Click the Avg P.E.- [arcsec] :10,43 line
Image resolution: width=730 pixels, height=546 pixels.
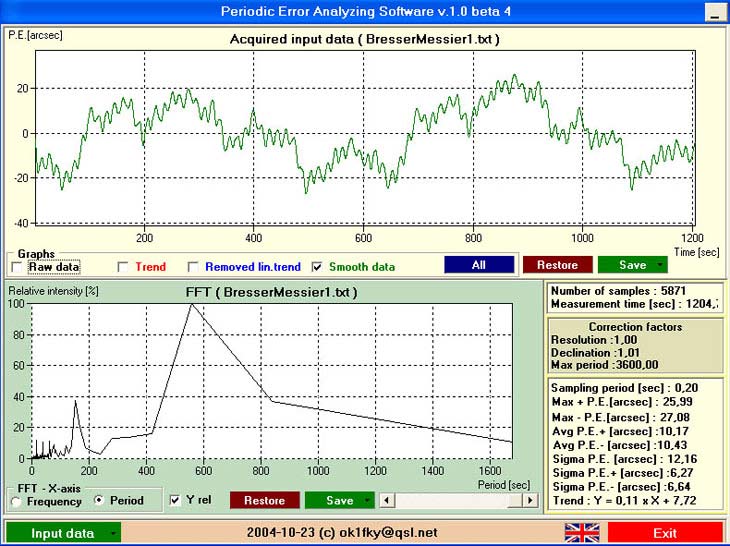pos(620,445)
